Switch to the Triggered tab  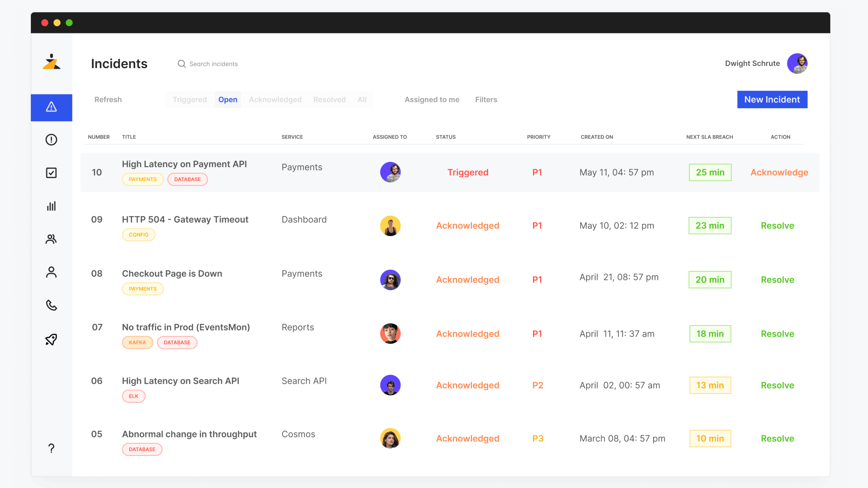(190, 100)
